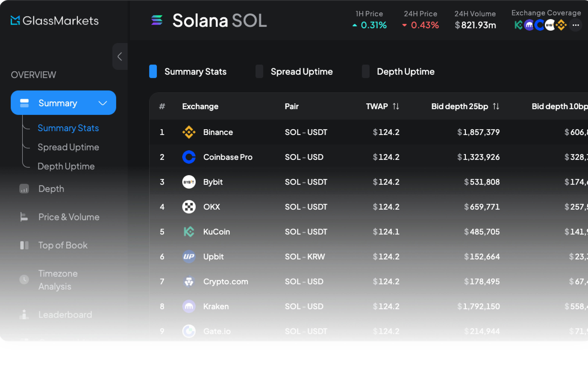Viewport: 588px width, 386px height.
Task: Sort by Bid depth 25bp column
Action: coord(496,106)
